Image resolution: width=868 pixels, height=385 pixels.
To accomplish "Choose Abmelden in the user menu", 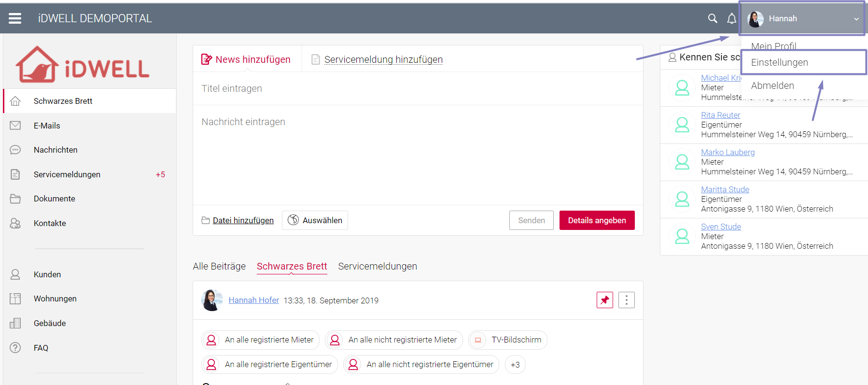I will click(x=772, y=86).
